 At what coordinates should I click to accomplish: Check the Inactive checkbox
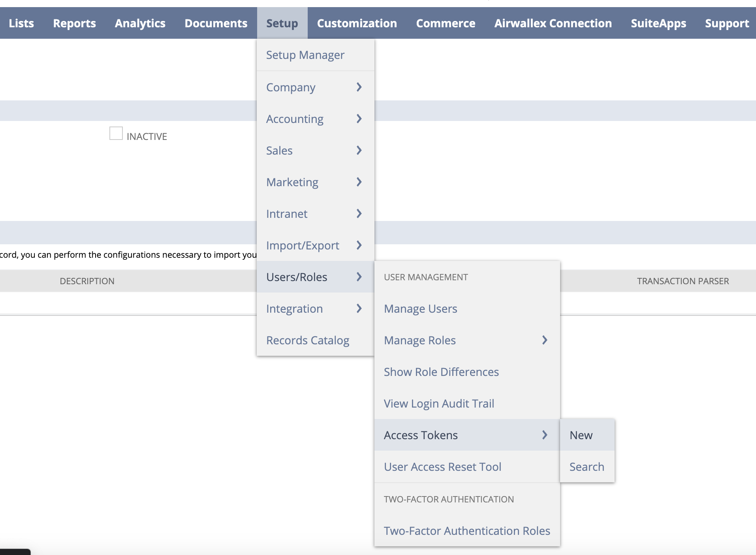tap(116, 134)
